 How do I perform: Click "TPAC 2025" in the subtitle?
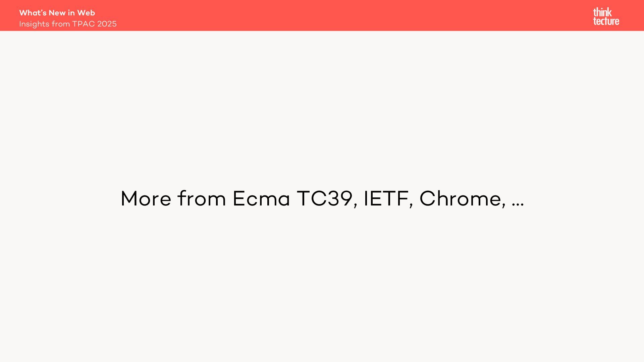click(94, 24)
